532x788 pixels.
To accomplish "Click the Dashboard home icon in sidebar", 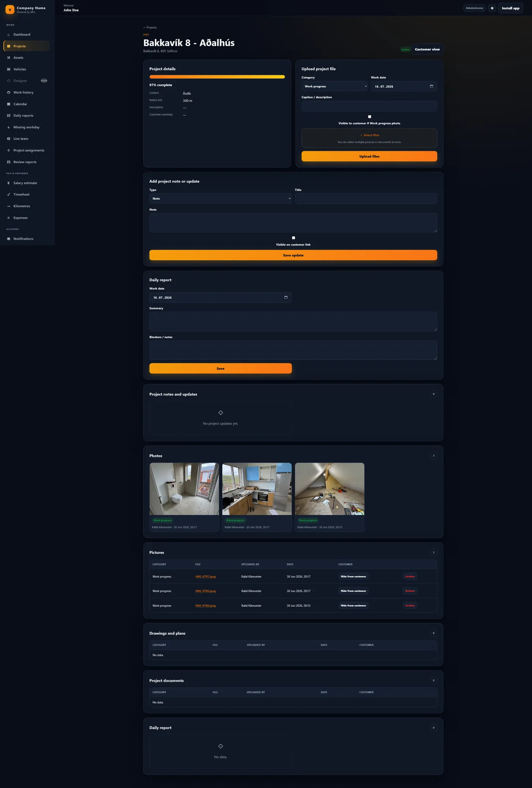I will [x=9, y=35].
